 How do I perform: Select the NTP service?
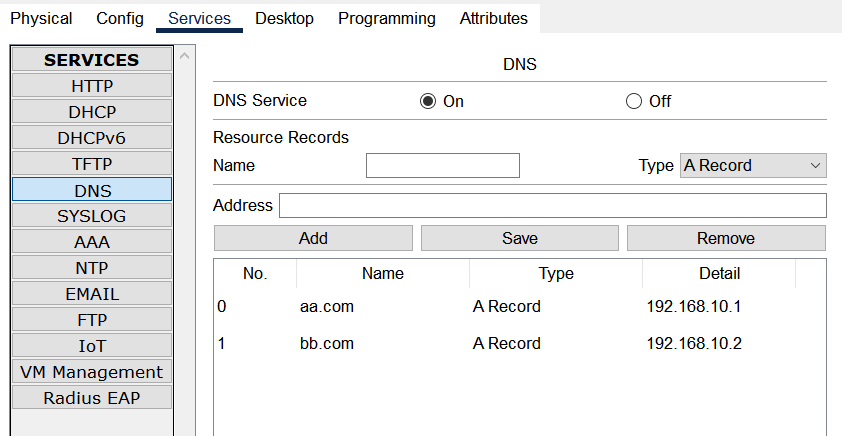[92, 268]
